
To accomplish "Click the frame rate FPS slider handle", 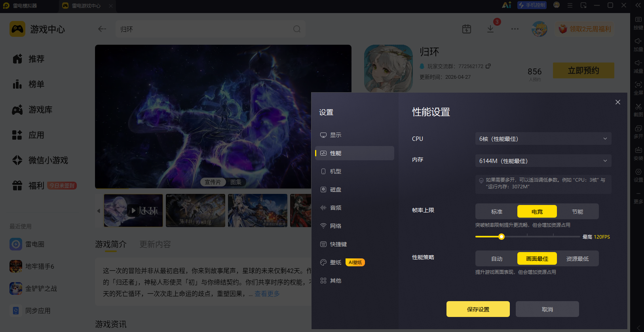I will tap(502, 237).
